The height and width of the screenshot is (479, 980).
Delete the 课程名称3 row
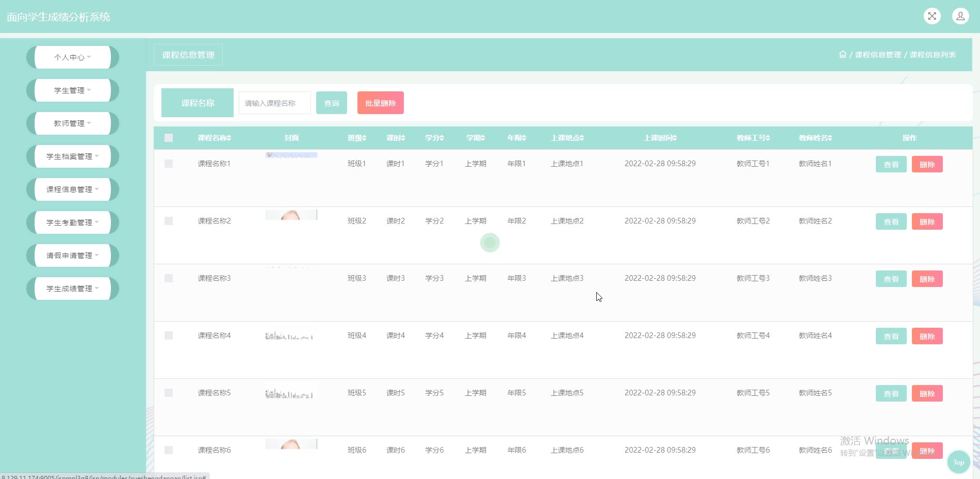(x=927, y=279)
